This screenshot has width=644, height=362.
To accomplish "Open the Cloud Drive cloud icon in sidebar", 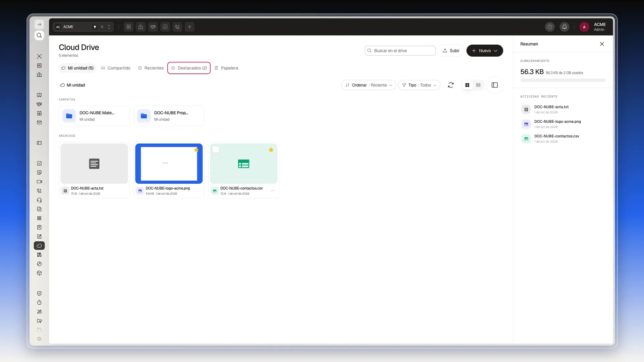I will pos(39,246).
